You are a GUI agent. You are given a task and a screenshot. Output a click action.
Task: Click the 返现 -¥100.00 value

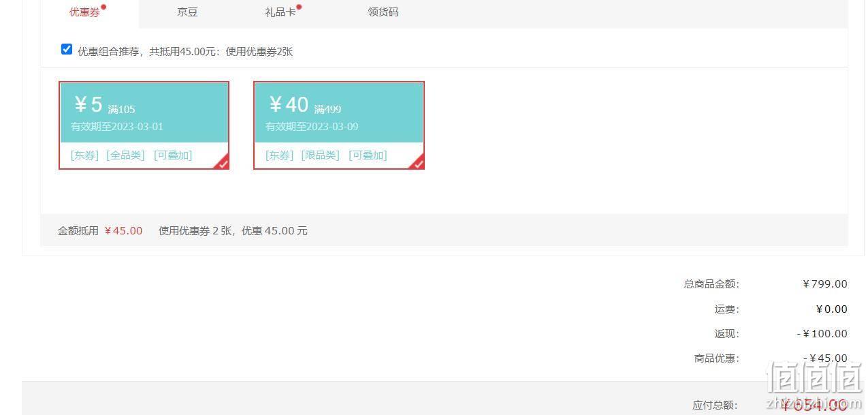click(822, 334)
